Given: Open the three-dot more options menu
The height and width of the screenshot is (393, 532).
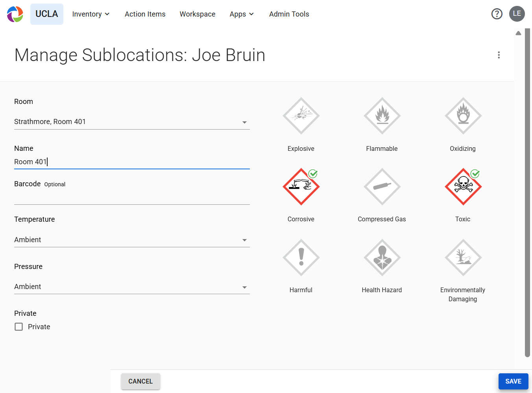Looking at the screenshot, I should coord(499,55).
